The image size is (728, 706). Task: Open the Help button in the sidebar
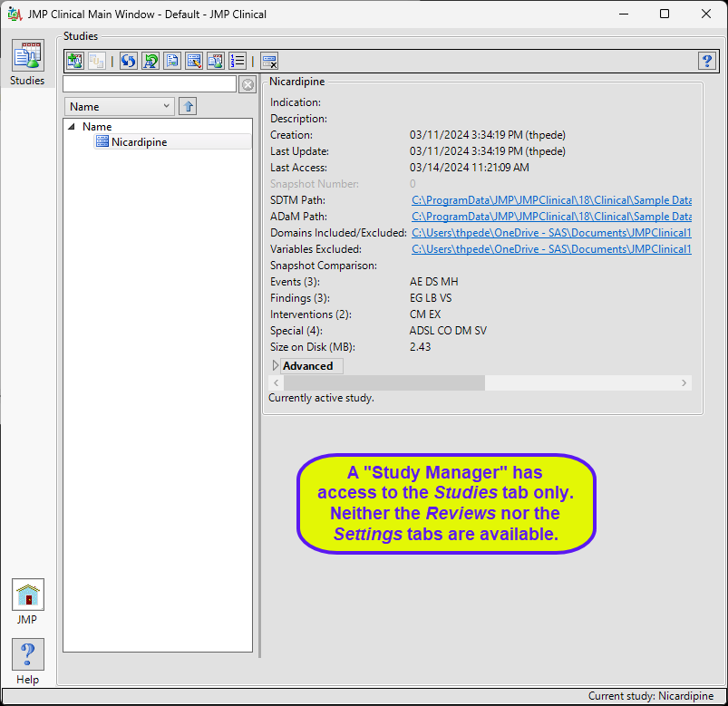tap(28, 655)
